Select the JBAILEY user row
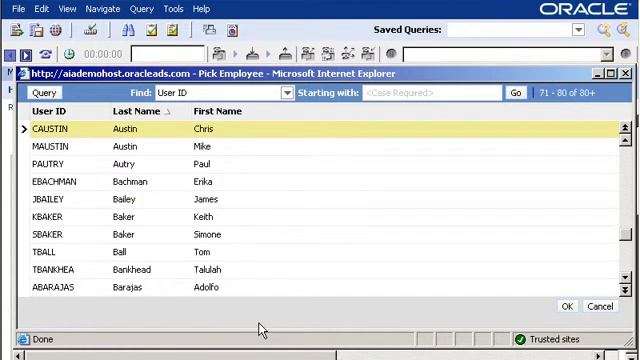Image resolution: width=640 pixels, height=360 pixels. click(x=324, y=199)
